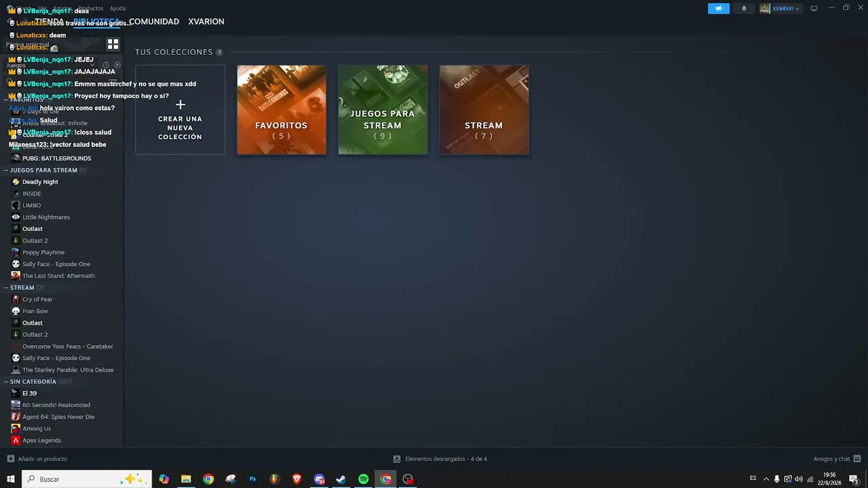This screenshot has height=488, width=868.
Task: Open the Windows notification center icon
Action: pyautogui.click(x=854, y=479)
